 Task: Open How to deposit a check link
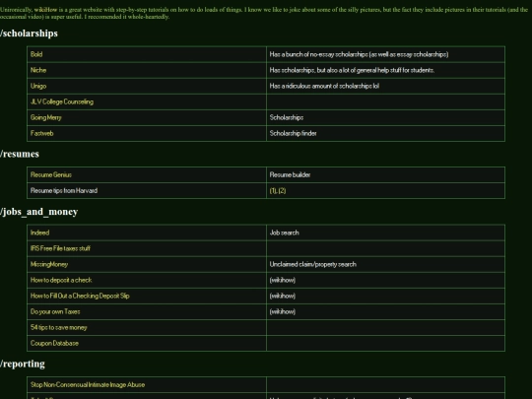point(61,280)
